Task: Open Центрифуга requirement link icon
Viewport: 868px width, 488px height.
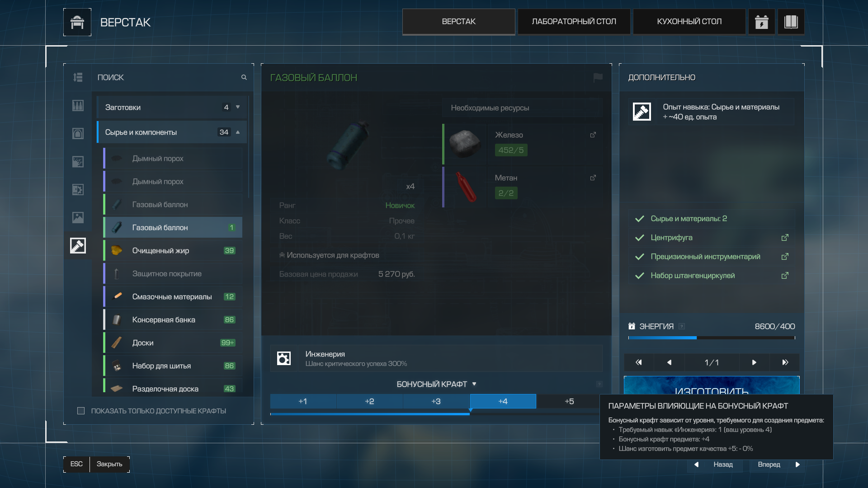Action: (x=785, y=238)
